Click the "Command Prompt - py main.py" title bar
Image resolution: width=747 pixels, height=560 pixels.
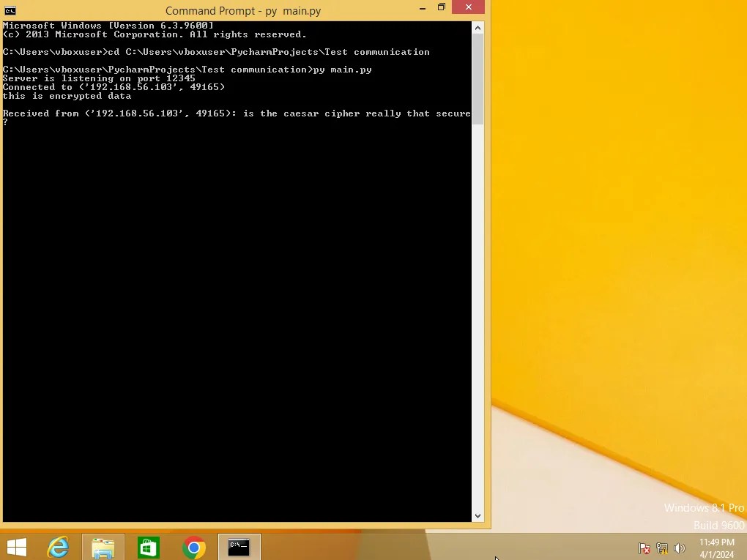pos(242,10)
